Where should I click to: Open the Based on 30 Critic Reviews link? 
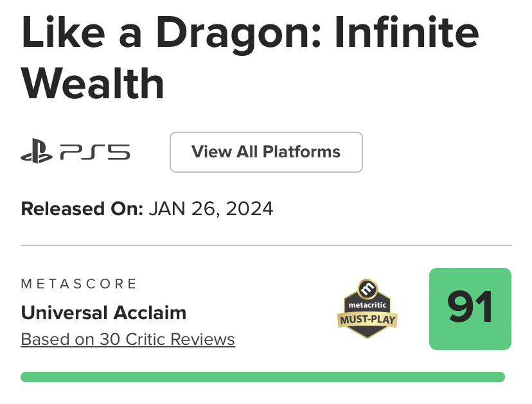[128, 339]
